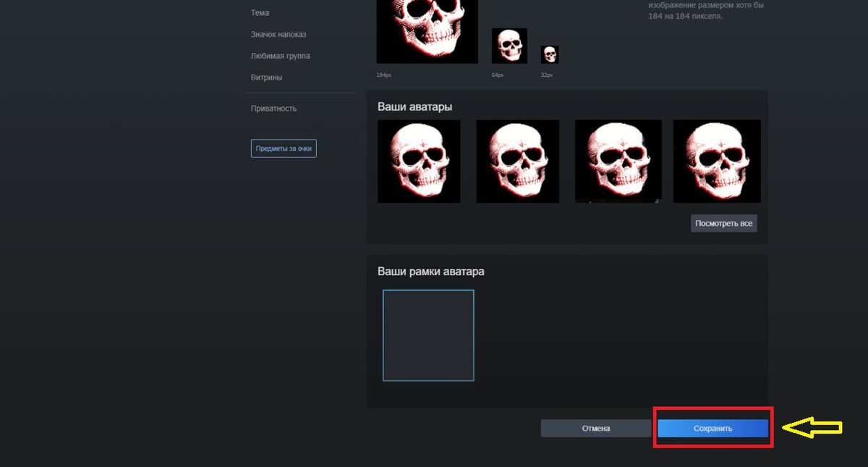Cancel changes with the Отмена button
The image size is (868, 467).
596,428
